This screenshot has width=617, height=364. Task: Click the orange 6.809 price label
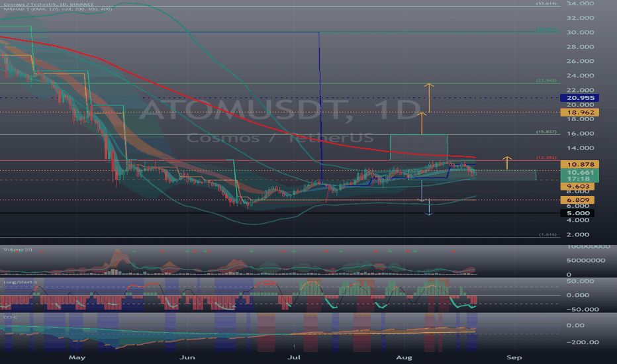[x=577, y=200]
